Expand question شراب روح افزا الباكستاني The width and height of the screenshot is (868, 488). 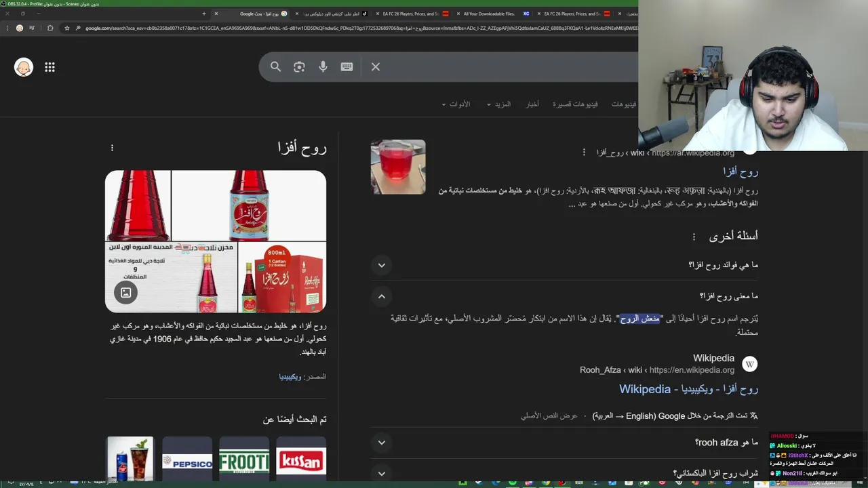tap(564, 473)
